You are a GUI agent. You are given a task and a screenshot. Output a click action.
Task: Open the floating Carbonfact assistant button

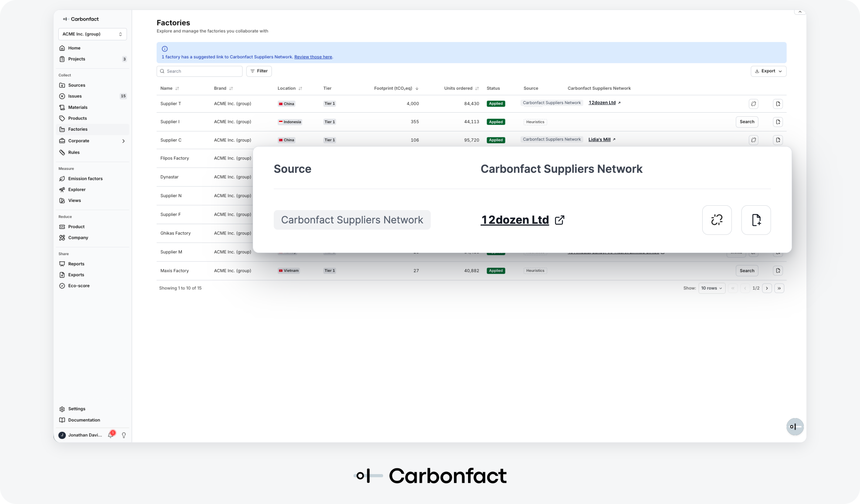click(x=795, y=427)
